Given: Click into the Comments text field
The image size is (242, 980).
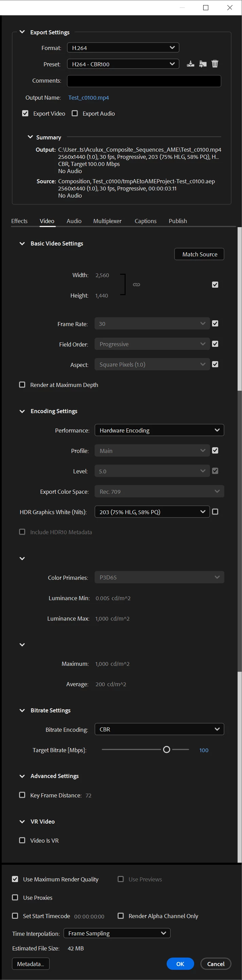Looking at the screenshot, I should 144,81.
